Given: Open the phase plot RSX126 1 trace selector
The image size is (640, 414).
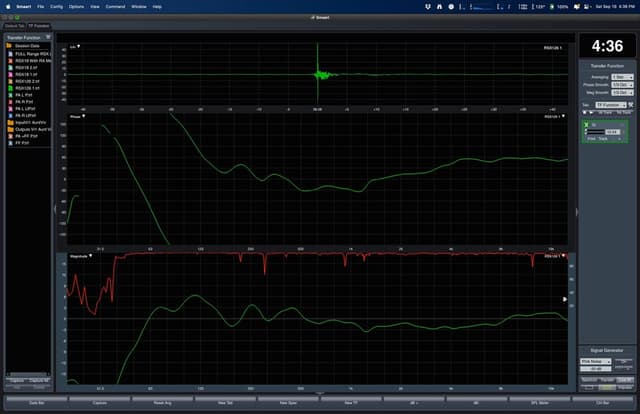Looking at the screenshot, I should coord(563,116).
